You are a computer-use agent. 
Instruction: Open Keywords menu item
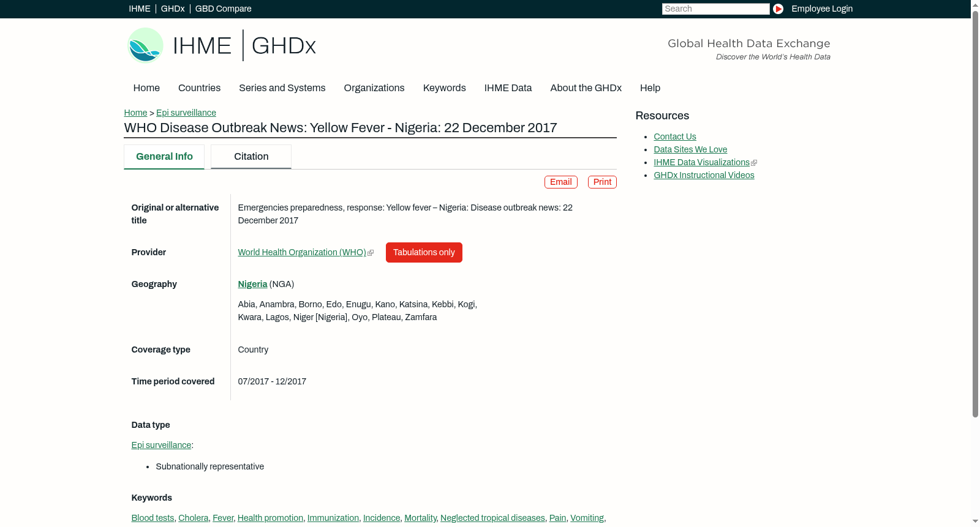pos(445,88)
